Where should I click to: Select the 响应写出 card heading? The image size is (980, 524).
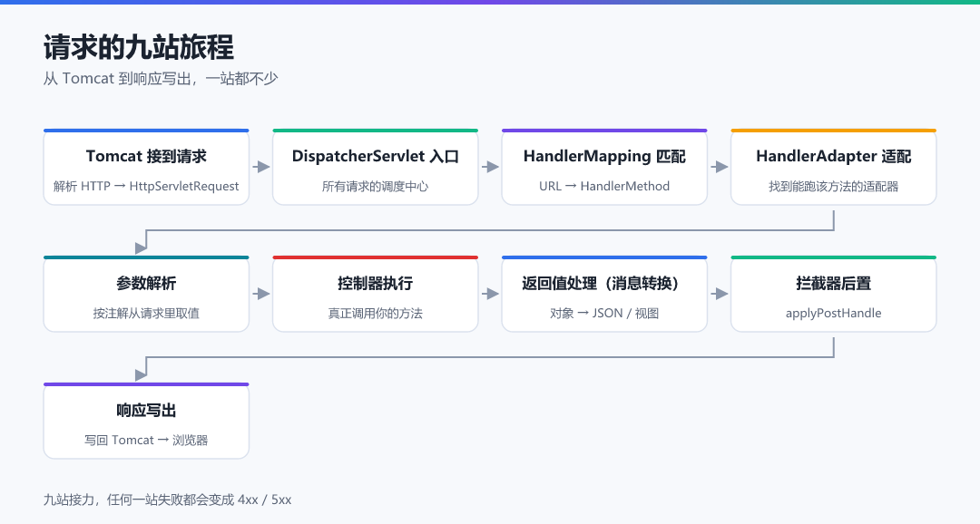coord(146,411)
